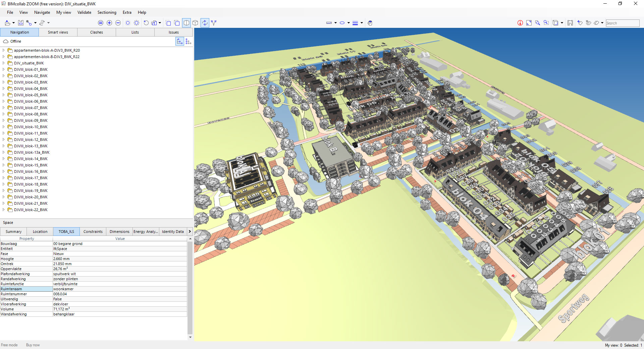Select the DJVIII_blok-10_BWK tree item
644x349 pixels.
click(31, 127)
